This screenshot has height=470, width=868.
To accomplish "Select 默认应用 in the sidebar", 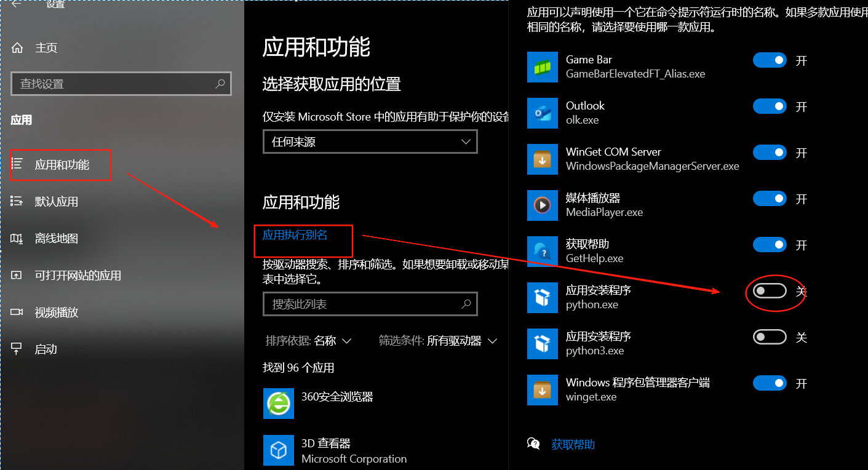I will [55, 201].
